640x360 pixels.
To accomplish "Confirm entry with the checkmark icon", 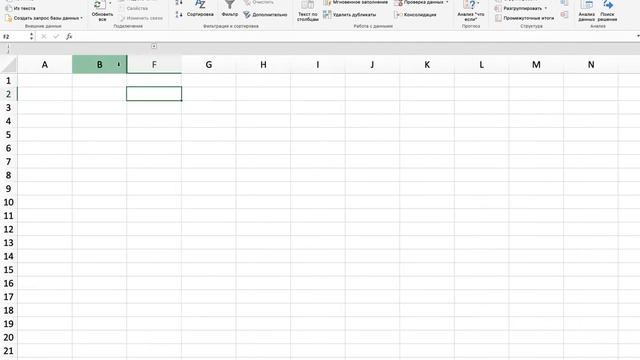I will pos(56,36).
